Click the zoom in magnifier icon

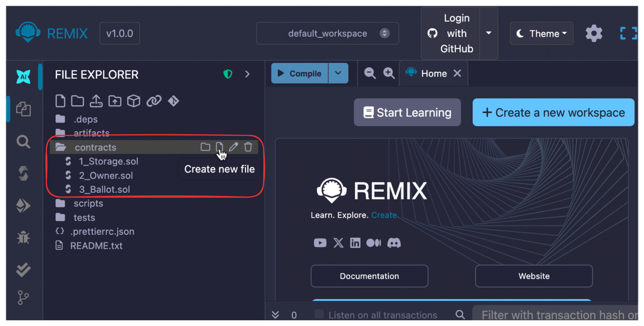(x=389, y=73)
